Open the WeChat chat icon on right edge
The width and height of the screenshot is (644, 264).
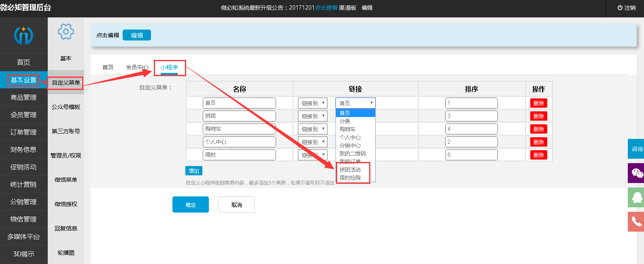click(x=636, y=173)
